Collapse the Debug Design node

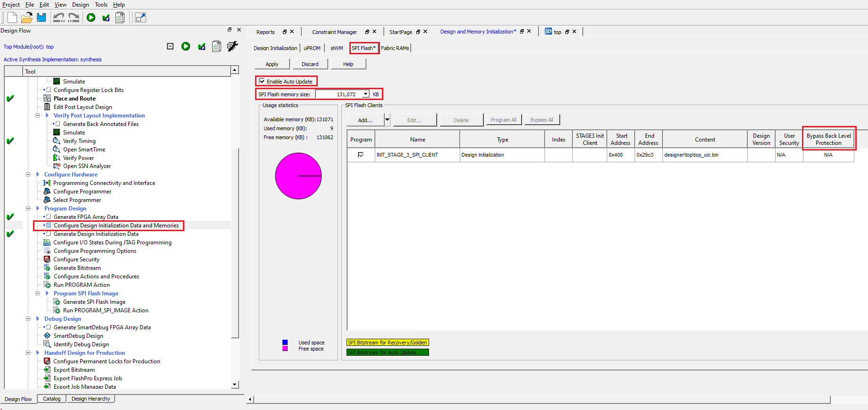[28, 318]
